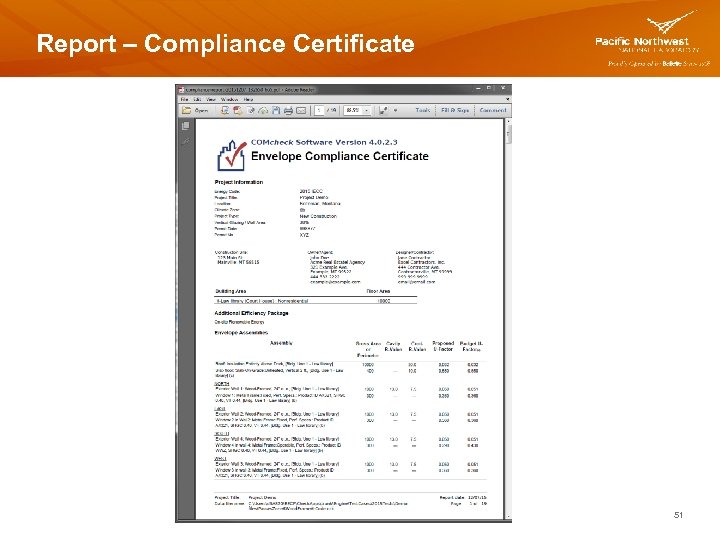Click 'COMcheck Software Version 4.0.2.3' text
The height and width of the screenshot is (540, 720).
click(324, 142)
